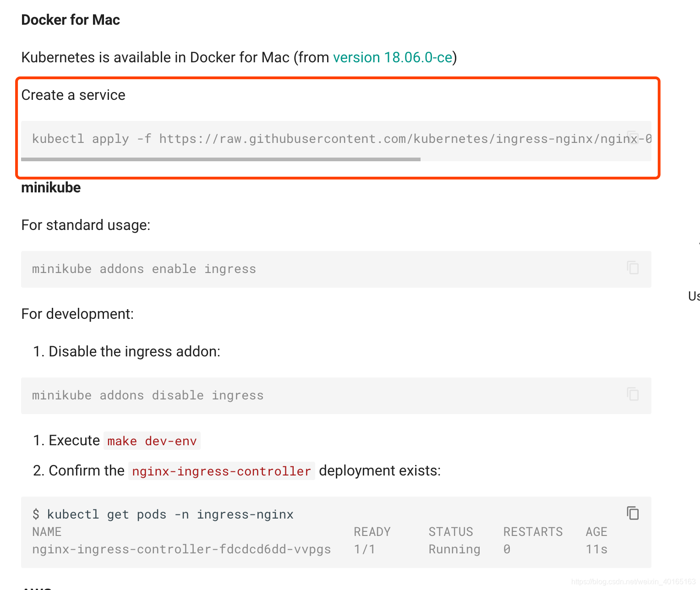
Task: Click the 'For standard usage:' text
Action: click(x=86, y=225)
